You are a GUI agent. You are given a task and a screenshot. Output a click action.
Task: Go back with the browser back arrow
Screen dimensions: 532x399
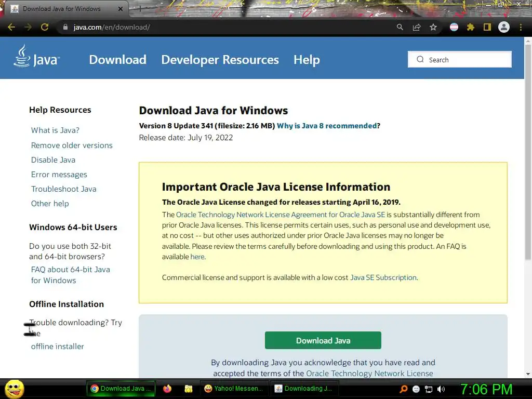point(11,27)
